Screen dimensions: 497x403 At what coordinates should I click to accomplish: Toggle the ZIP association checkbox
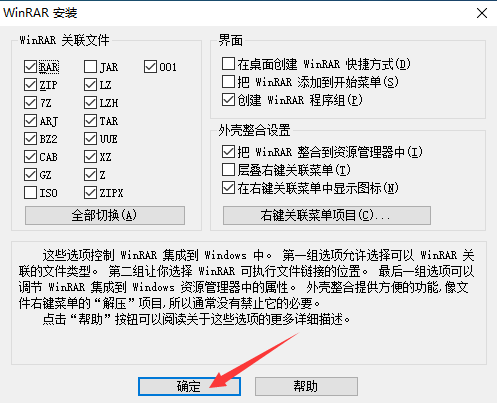30,85
